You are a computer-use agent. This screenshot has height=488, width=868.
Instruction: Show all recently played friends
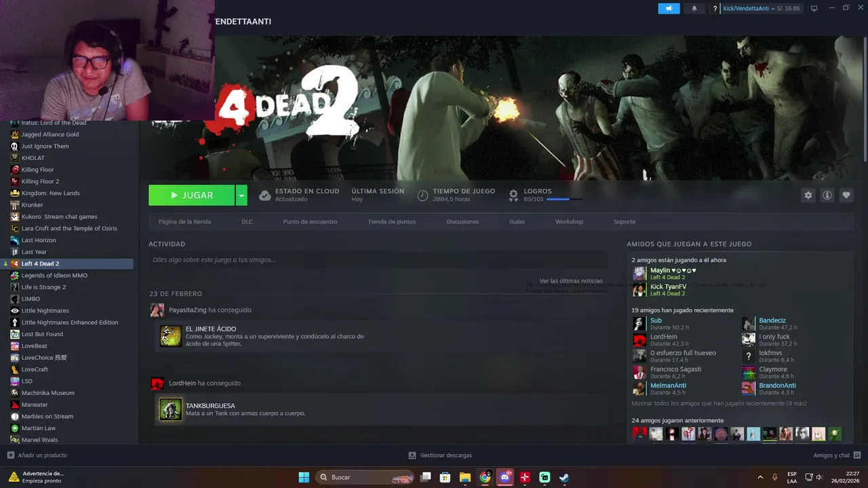coord(719,403)
